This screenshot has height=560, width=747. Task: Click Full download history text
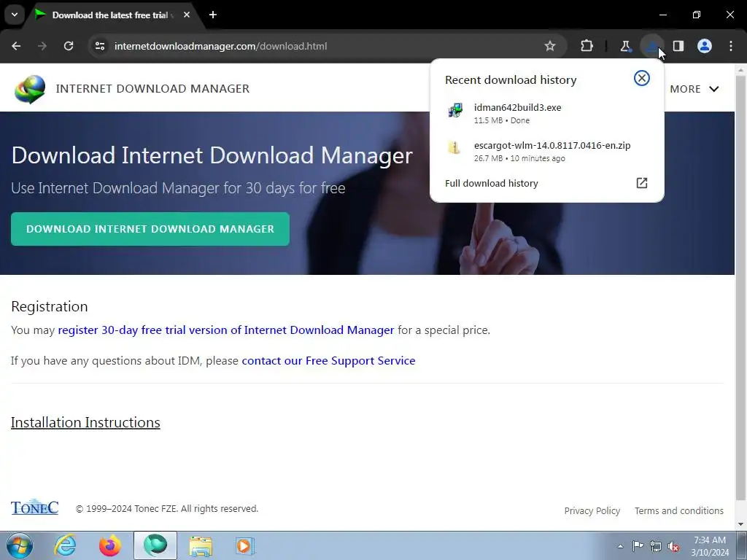click(x=491, y=183)
